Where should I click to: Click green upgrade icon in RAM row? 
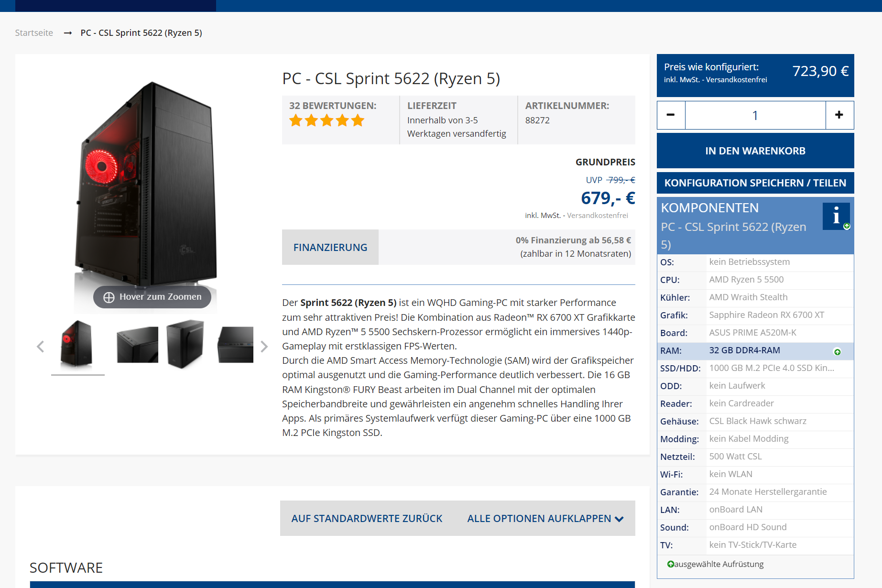tap(837, 352)
